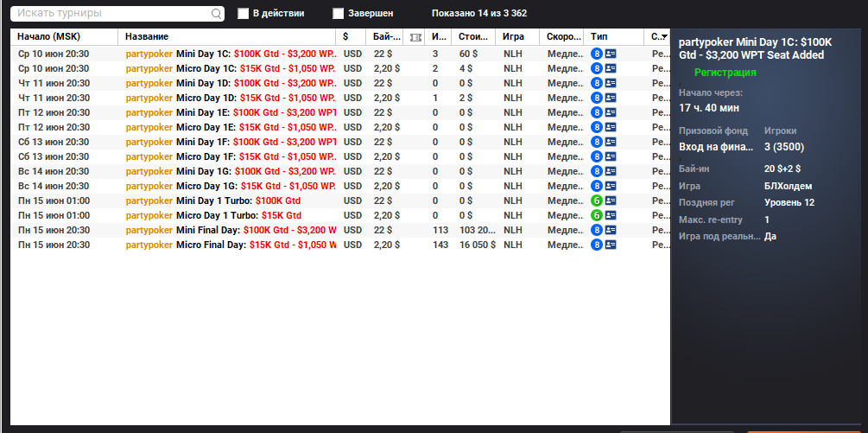Click card icon in Micro Day 1G row
868x433 pixels.
611,186
